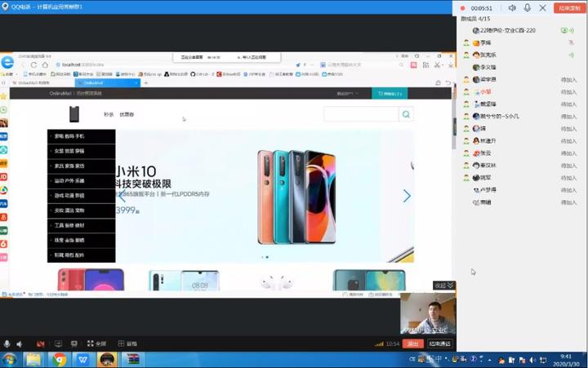The width and height of the screenshot is (588, 368).
Task: Open the user account dropdown in the header
Action: coord(348,94)
